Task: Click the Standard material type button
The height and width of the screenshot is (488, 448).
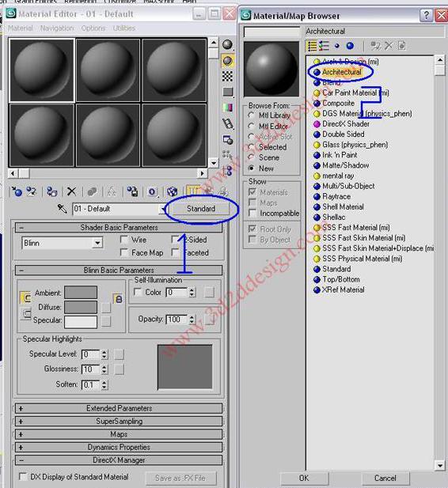Action: click(200, 209)
